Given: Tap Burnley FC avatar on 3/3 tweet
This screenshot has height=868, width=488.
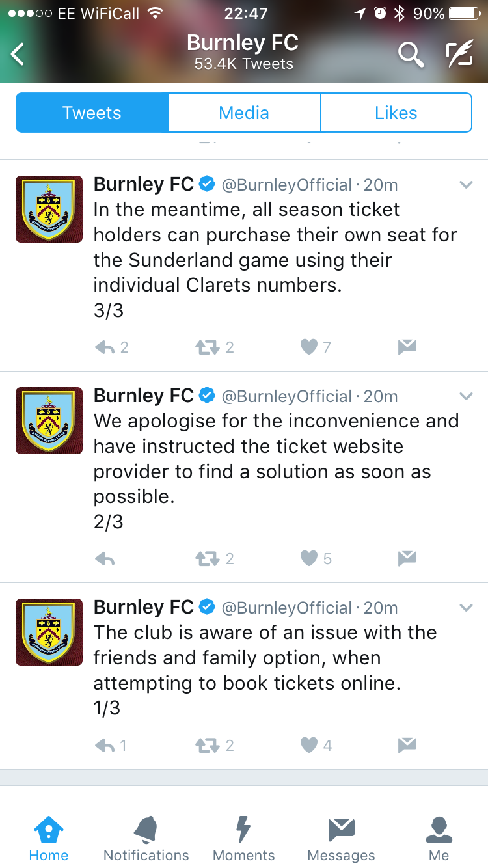Looking at the screenshot, I should pos(49,209).
